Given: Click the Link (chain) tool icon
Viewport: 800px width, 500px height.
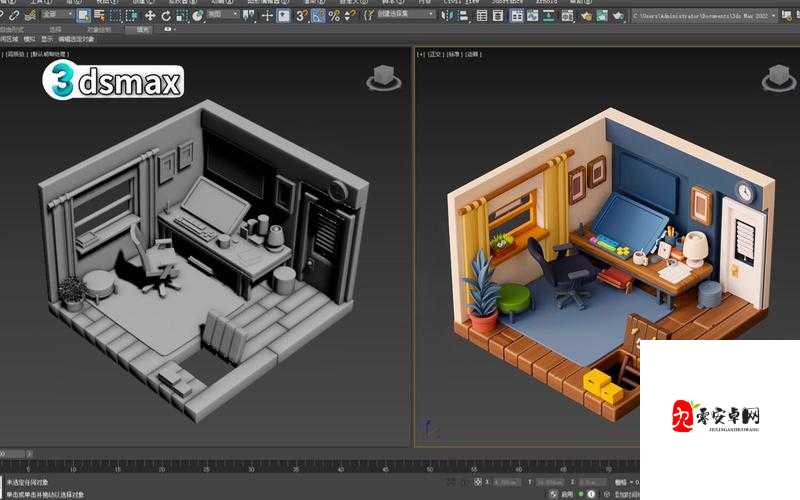Looking at the screenshot, I should (x=14, y=16).
